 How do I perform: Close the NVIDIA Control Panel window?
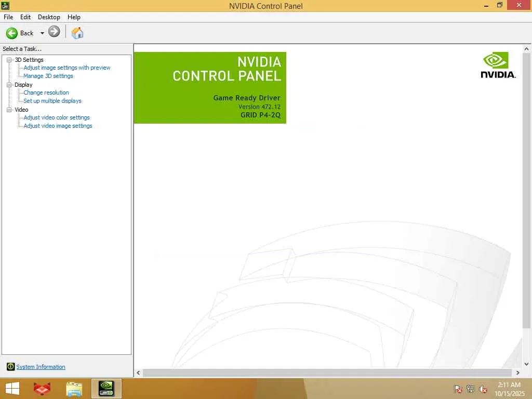[519, 5]
